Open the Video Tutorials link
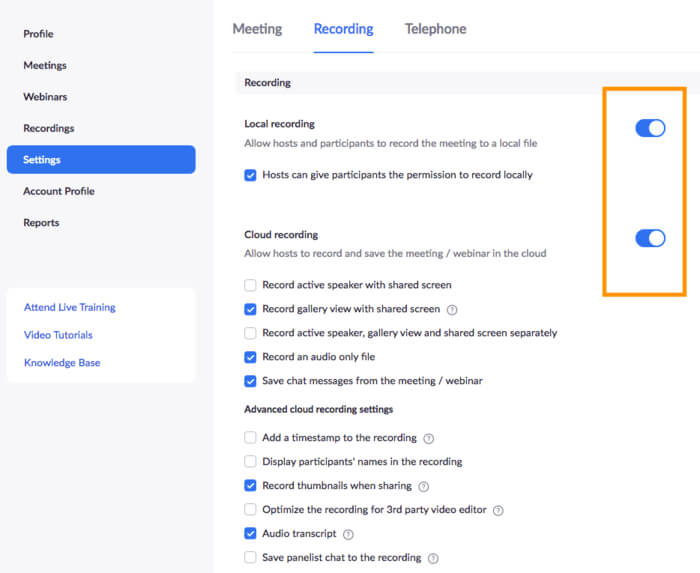This screenshot has height=573, width=700. 58,335
